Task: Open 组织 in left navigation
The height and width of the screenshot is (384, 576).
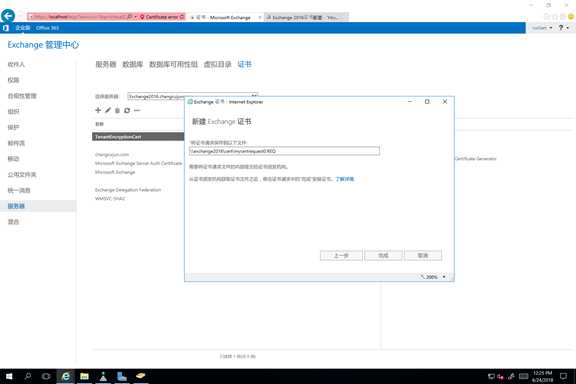Action: (13, 112)
